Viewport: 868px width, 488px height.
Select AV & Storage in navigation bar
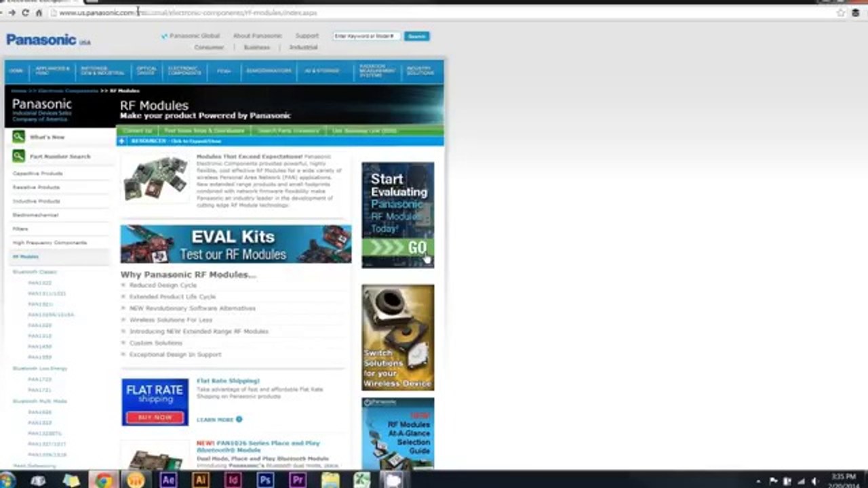[321, 71]
